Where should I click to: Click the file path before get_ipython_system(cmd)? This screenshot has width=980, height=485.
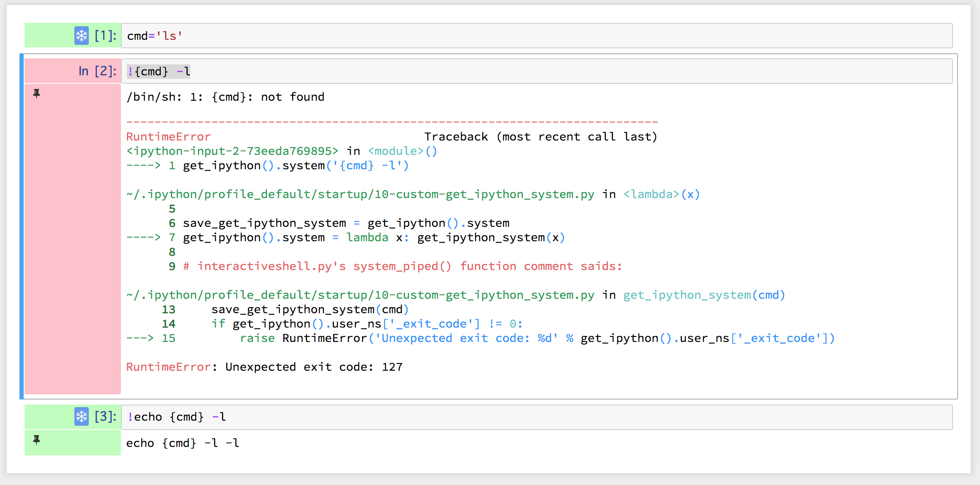click(x=360, y=295)
